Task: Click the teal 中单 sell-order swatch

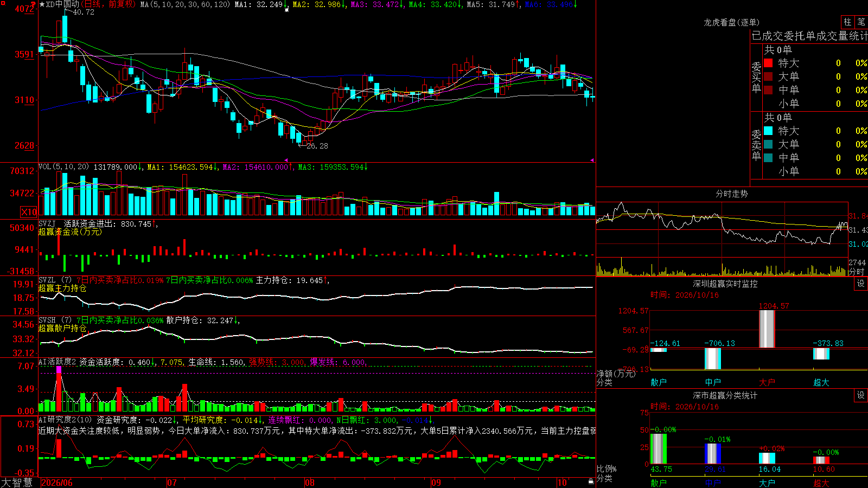Action: (x=768, y=158)
